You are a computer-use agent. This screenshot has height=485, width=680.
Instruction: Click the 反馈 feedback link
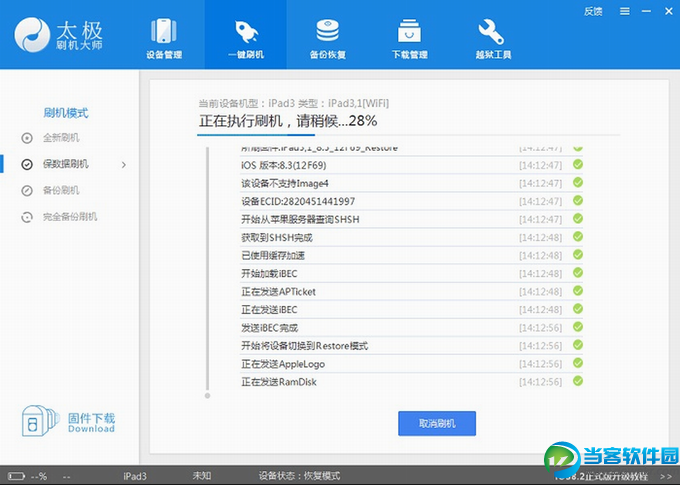coord(593,12)
